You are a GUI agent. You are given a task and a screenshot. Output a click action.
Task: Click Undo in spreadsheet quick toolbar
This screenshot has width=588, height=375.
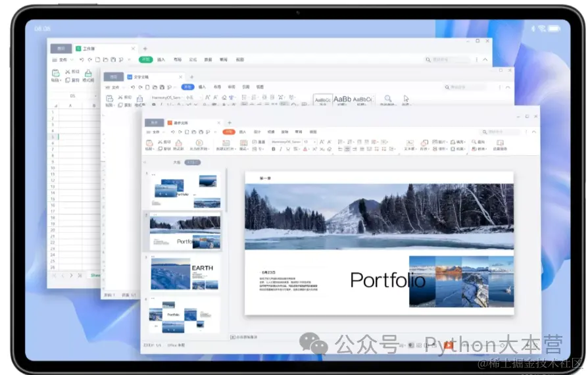coord(82,60)
